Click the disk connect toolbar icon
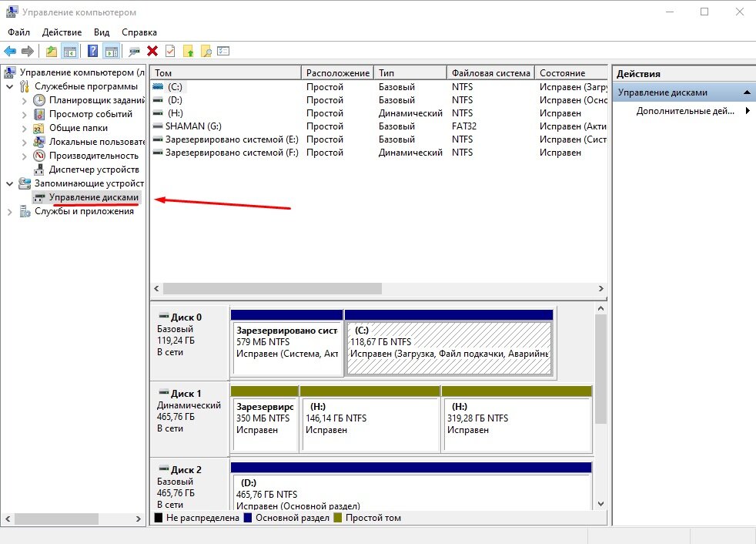 [135, 51]
